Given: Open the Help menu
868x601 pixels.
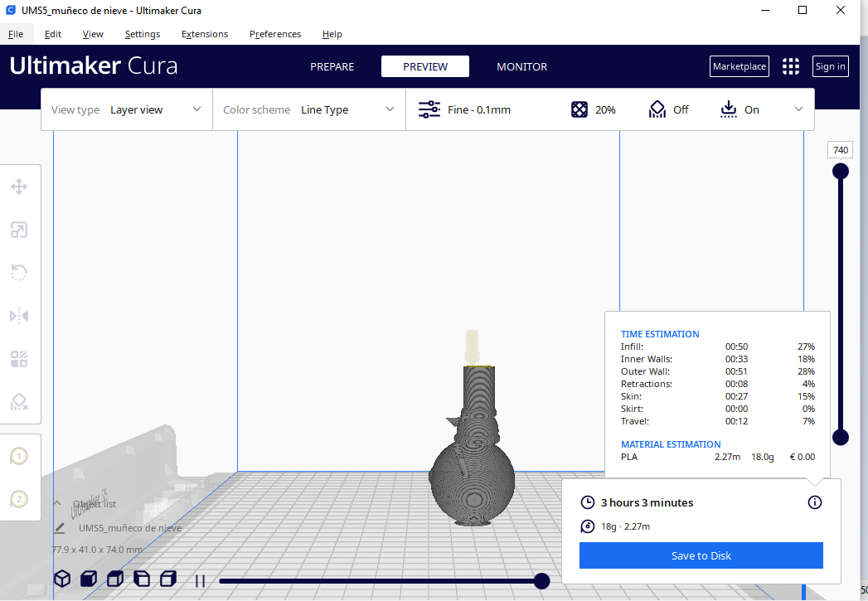Looking at the screenshot, I should [x=332, y=34].
